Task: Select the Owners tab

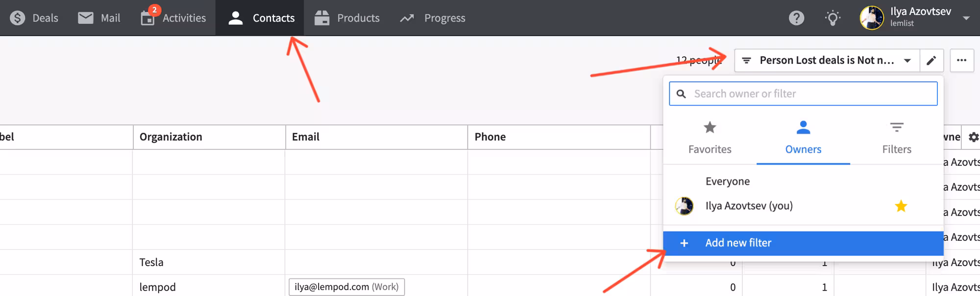Action: tap(803, 138)
